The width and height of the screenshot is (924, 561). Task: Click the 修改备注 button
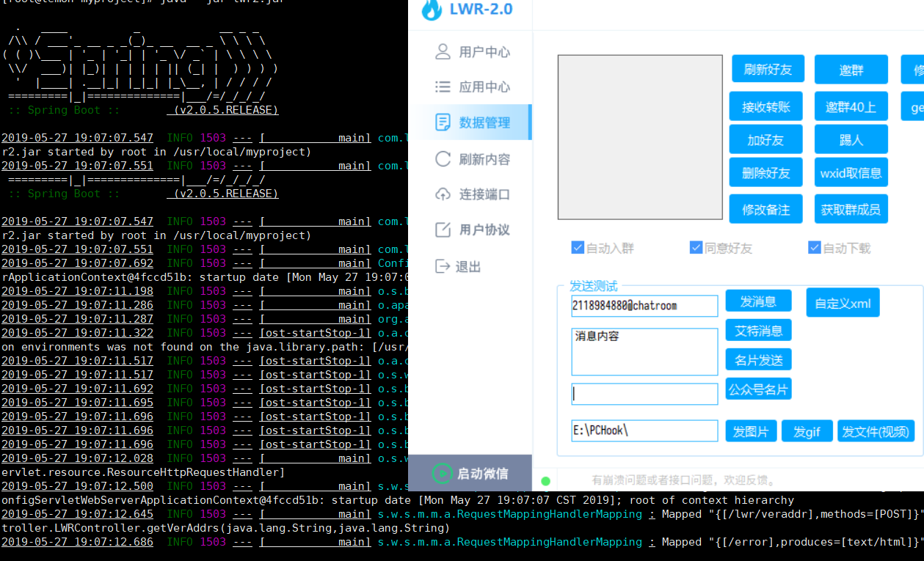[766, 209]
